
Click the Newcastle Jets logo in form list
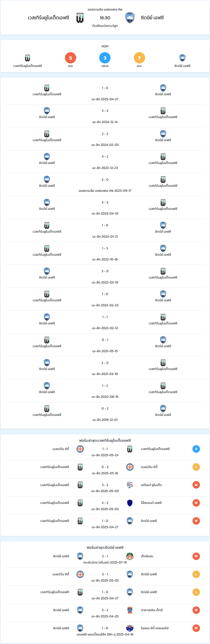click(x=130, y=610)
